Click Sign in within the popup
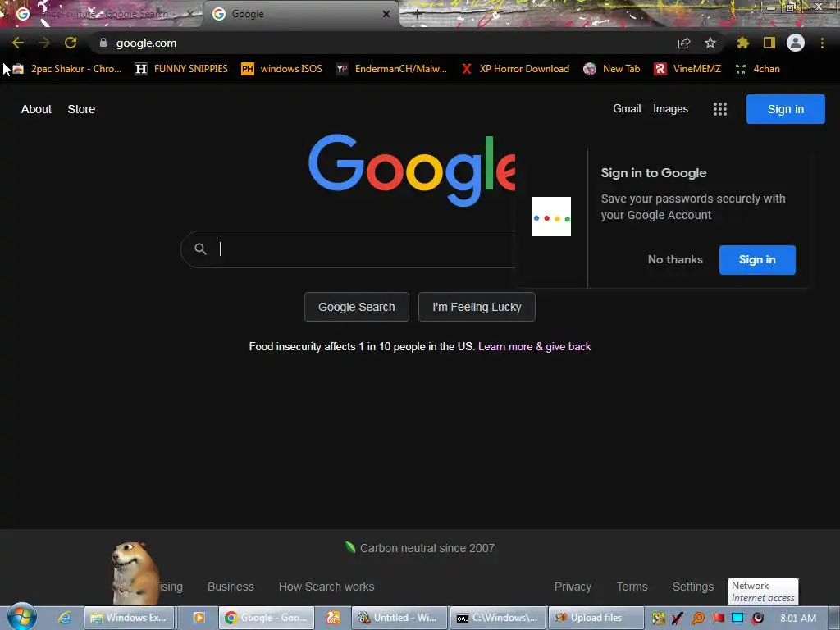840x630 pixels. pos(757,260)
